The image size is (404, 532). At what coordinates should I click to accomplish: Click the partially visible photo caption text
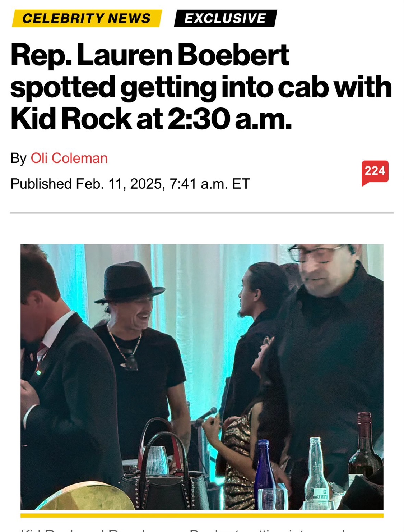click(180, 529)
